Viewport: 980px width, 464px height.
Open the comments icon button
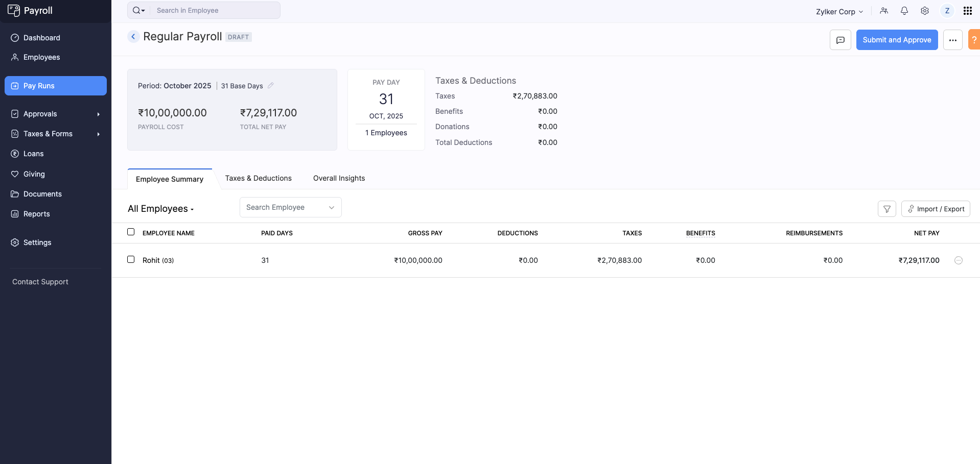(x=840, y=40)
